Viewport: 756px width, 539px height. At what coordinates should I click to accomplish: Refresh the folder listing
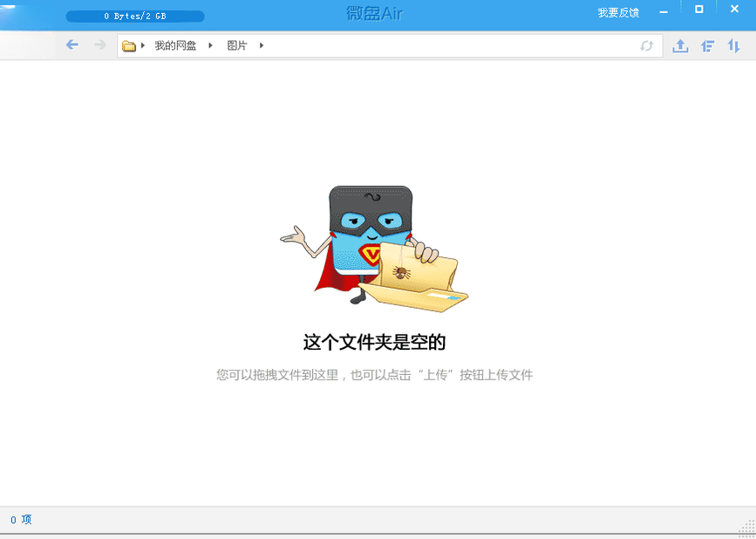coord(646,46)
